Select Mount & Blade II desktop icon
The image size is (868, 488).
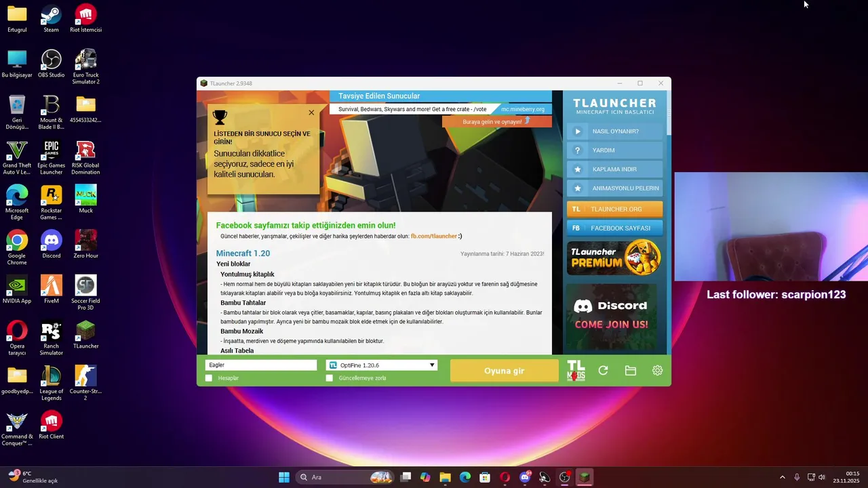[51, 113]
